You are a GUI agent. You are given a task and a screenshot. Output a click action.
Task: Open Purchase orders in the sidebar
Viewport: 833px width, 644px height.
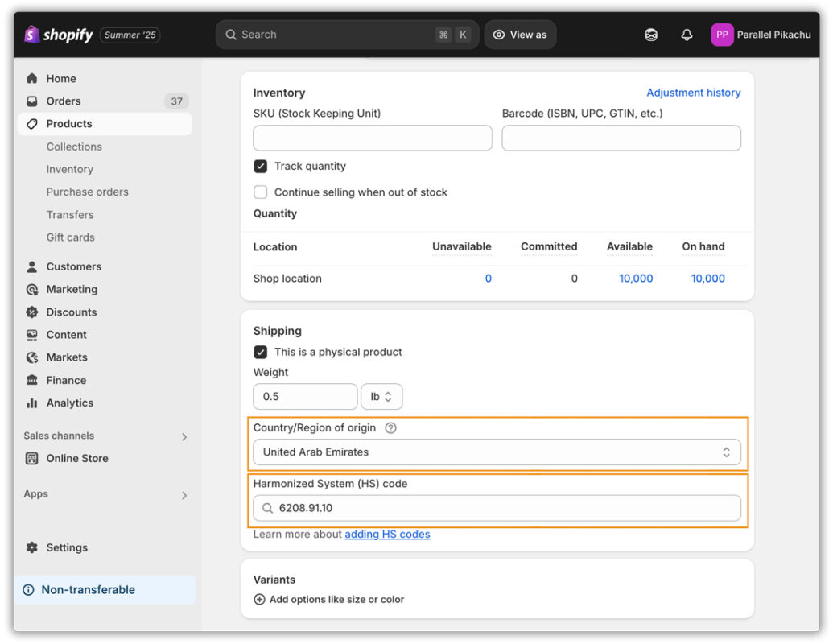point(87,192)
